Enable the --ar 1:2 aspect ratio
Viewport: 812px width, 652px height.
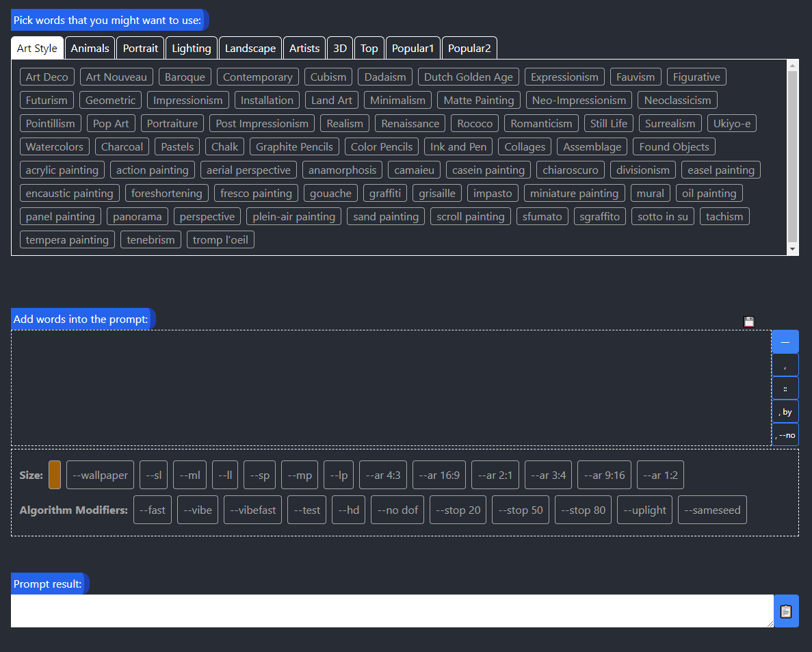(x=660, y=475)
